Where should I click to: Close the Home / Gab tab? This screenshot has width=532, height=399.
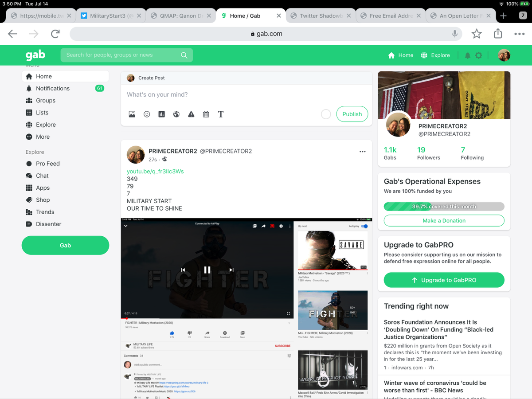click(278, 16)
